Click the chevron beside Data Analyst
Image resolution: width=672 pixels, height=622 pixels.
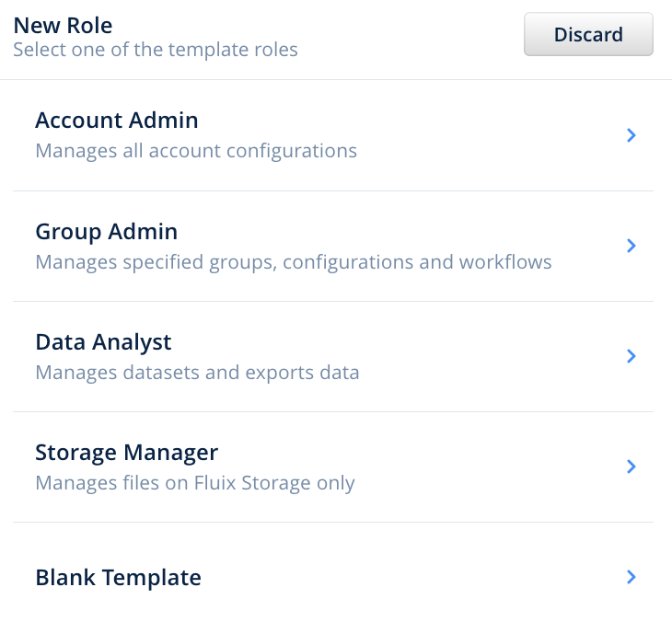click(x=631, y=356)
